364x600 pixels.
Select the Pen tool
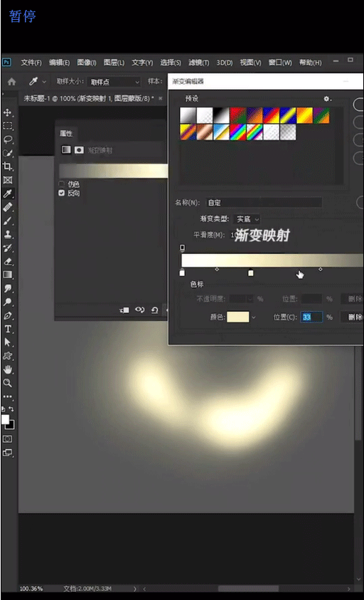click(7, 316)
